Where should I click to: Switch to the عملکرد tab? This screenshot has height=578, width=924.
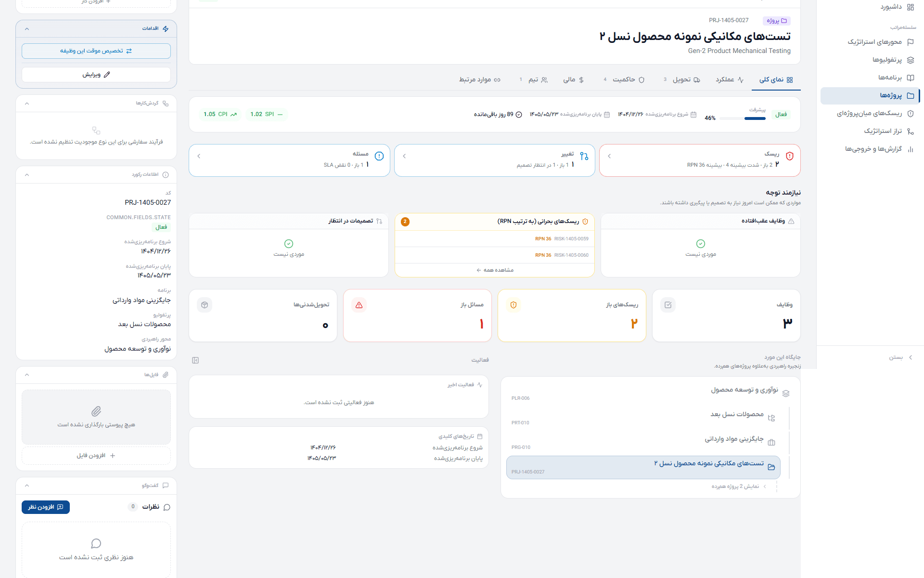(730, 79)
